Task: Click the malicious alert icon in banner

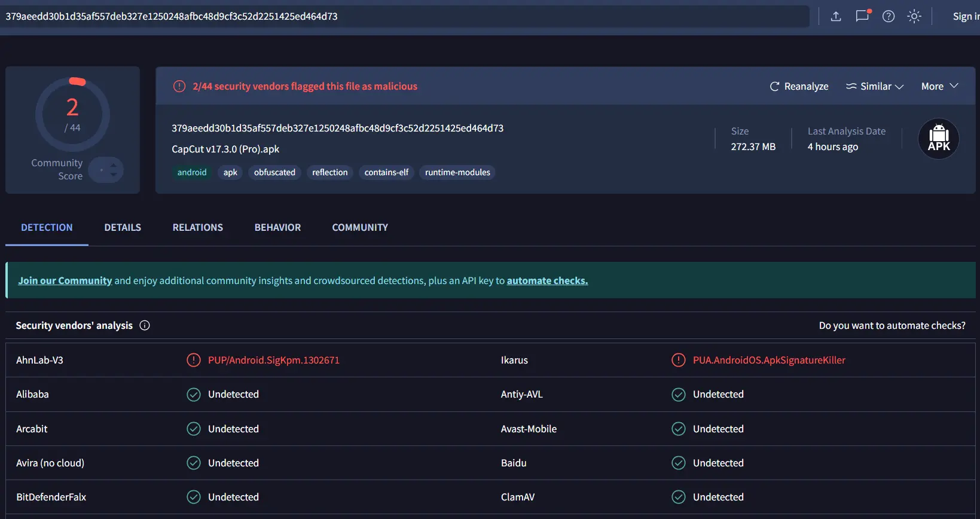Action: tap(179, 86)
